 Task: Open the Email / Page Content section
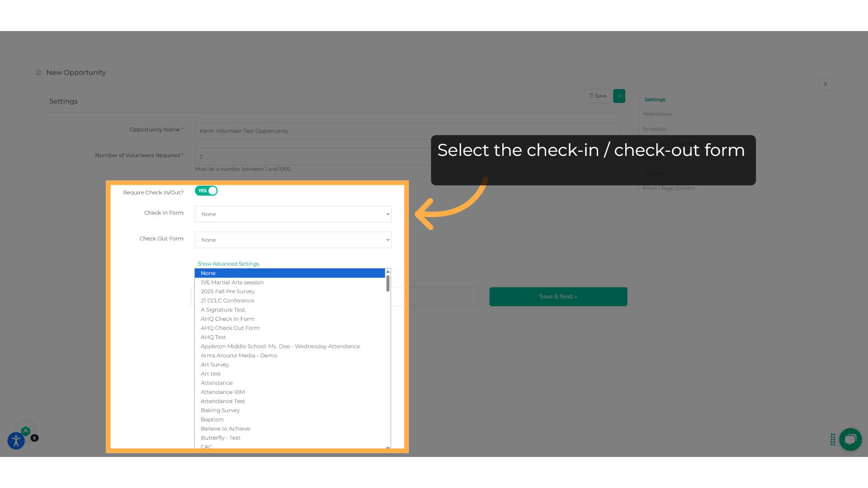(x=669, y=188)
